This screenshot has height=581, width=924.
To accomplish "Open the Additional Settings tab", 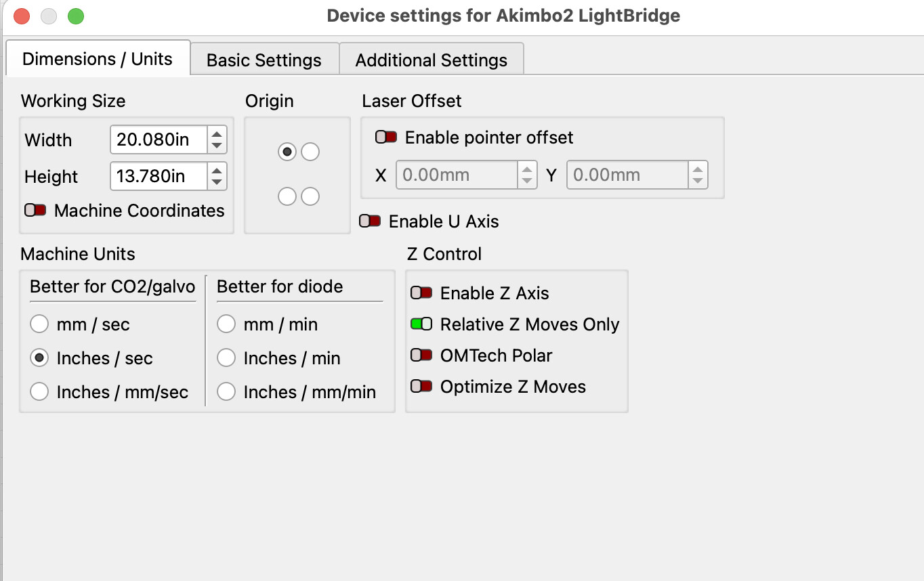I will (x=431, y=60).
